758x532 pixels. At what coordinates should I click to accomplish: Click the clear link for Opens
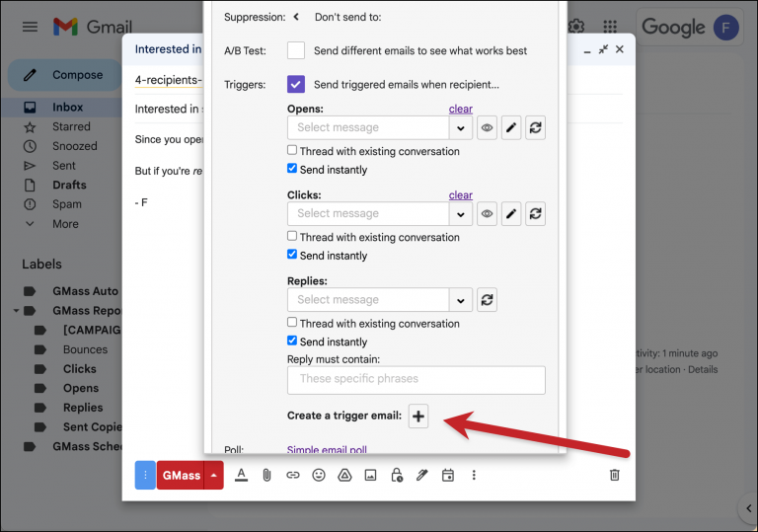pos(460,109)
